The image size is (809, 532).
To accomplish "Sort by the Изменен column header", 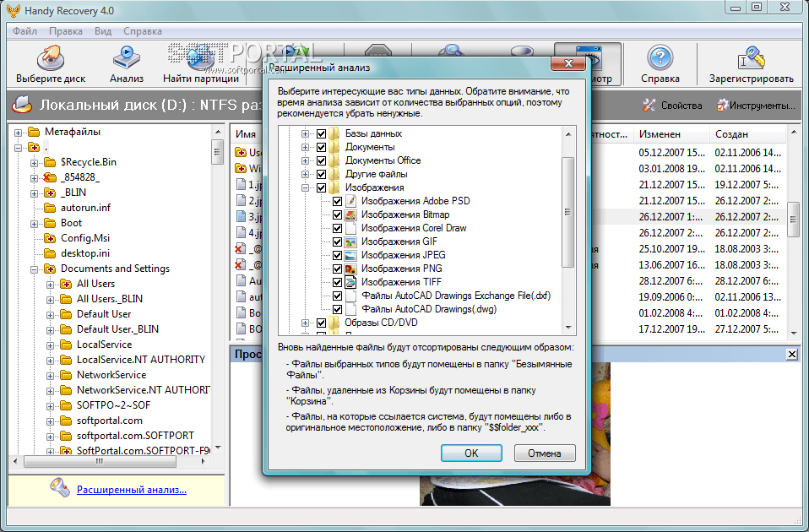I will pos(671,134).
